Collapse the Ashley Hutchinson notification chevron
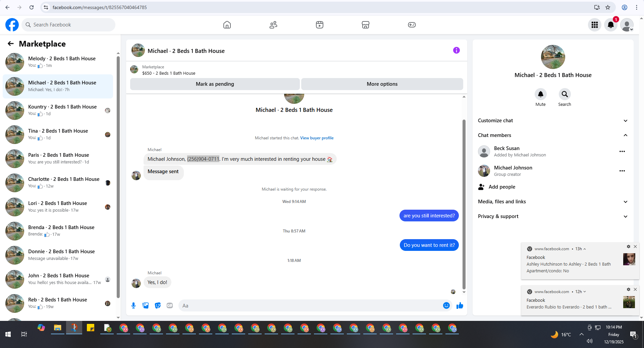Screen dimensions: 644x348 585,249
